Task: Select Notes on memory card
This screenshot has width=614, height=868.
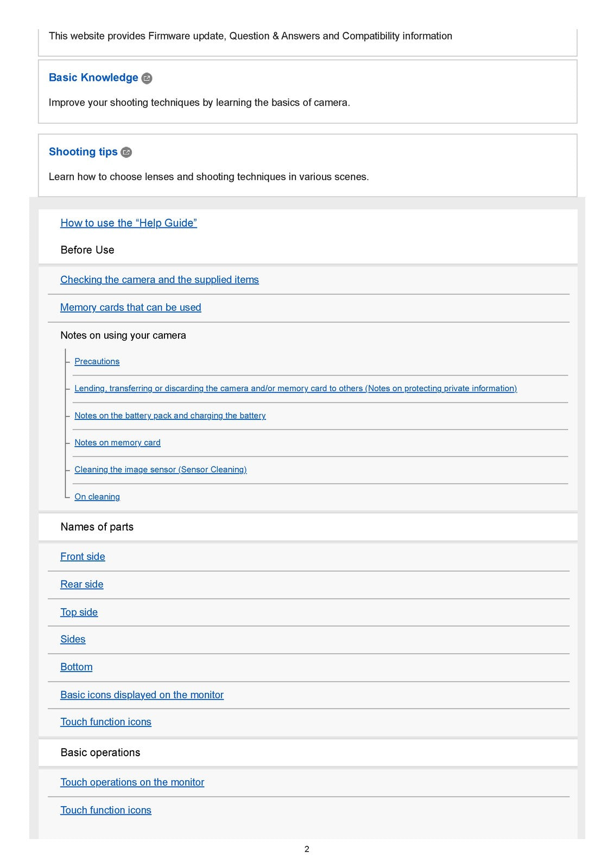Action: point(117,443)
